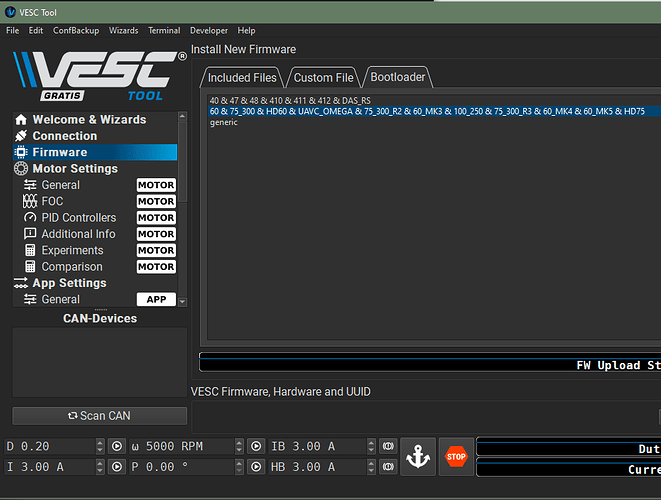Activate IB 3.00 A brake current button

tap(387, 446)
